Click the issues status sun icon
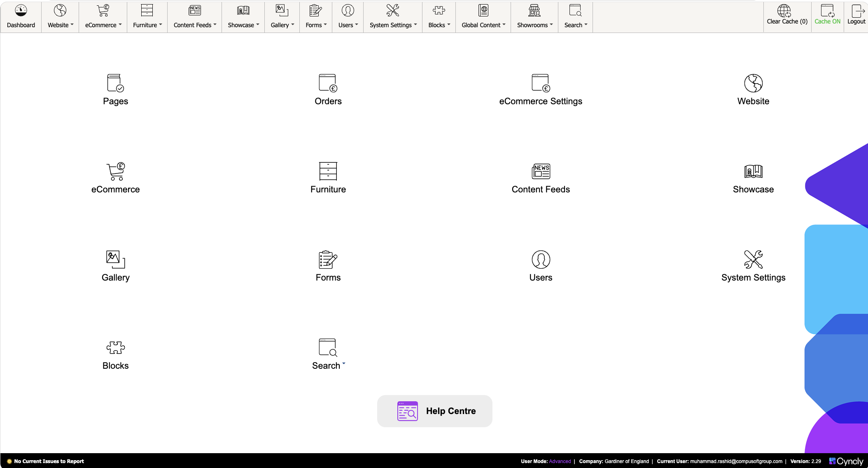868x468 pixels. (9, 461)
